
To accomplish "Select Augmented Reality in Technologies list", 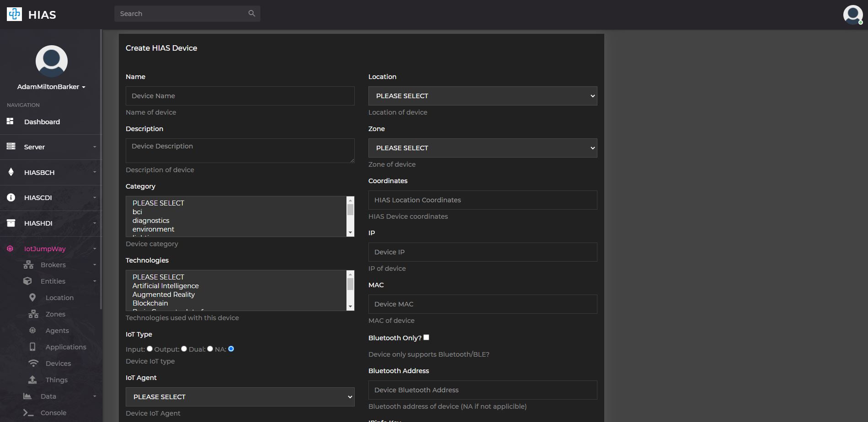I will 164,295.
